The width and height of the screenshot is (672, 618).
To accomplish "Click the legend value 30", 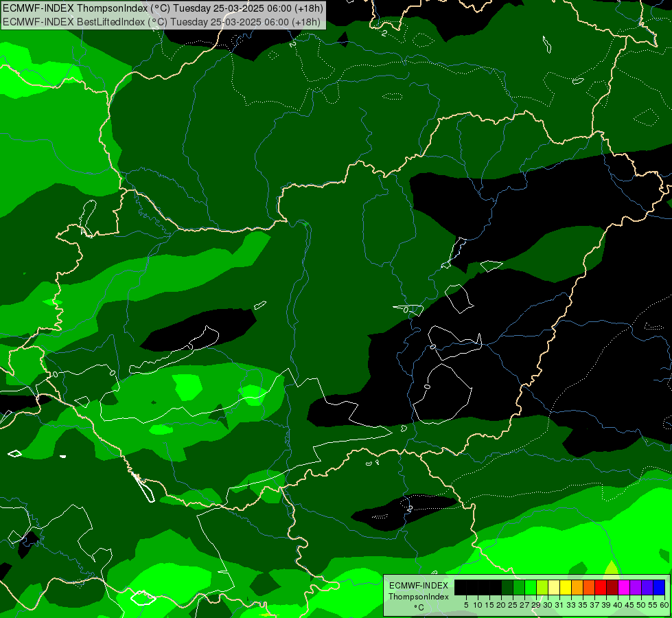I will click(548, 605).
